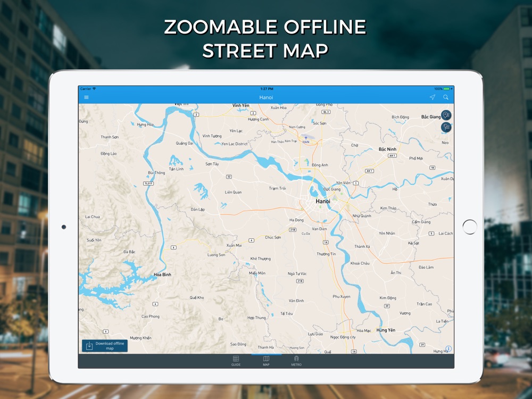Click the Hưng Yên label
The height and width of the screenshot is (399, 532).
point(386,330)
